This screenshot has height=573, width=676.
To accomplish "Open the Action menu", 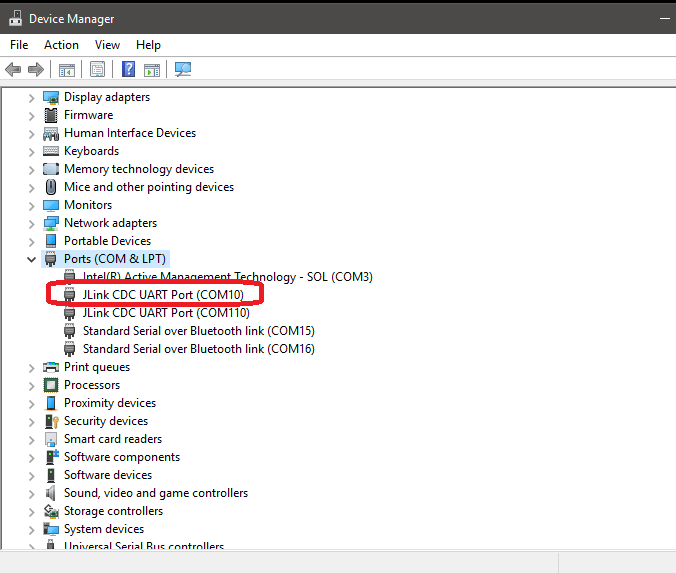I will coord(61,45).
